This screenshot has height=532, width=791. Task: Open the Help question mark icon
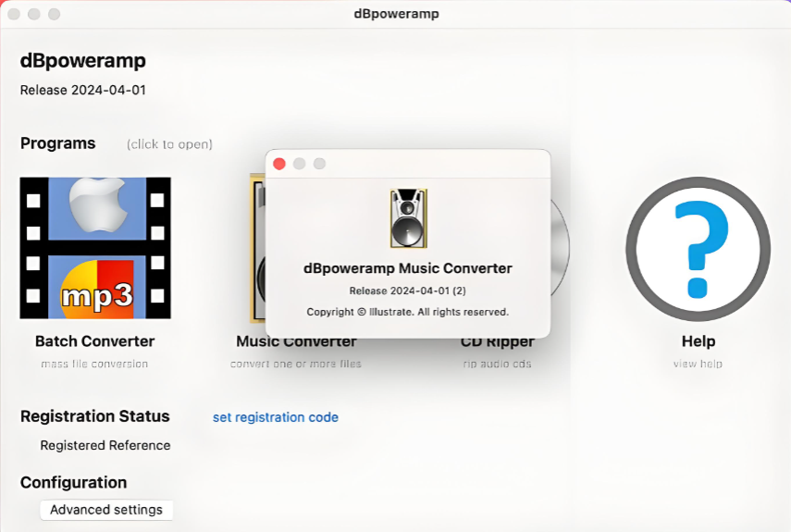click(698, 249)
